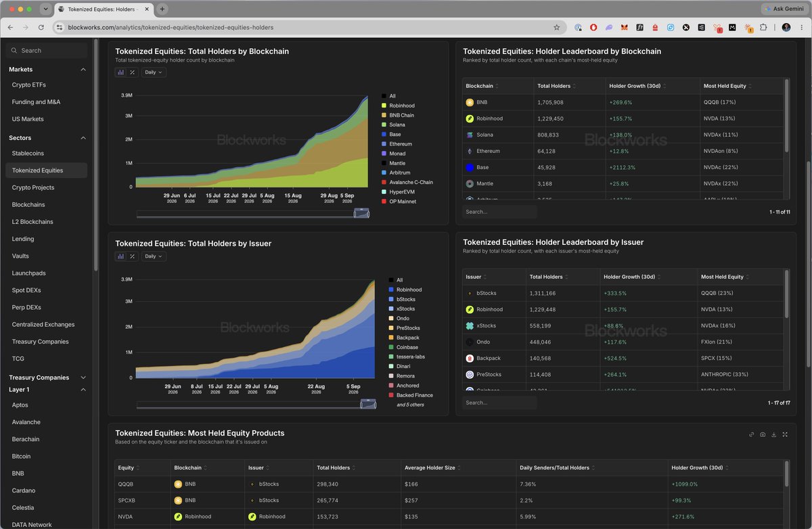Sort blockchain leaderboard by Holder Growth (30d)
Viewport: 812px width, 529px height.
[x=639, y=86]
